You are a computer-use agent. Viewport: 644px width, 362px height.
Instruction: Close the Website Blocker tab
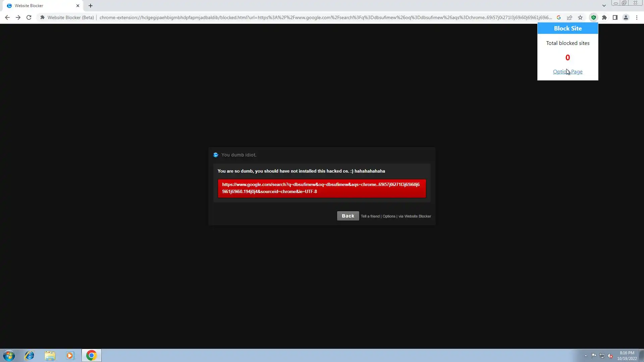78,6
